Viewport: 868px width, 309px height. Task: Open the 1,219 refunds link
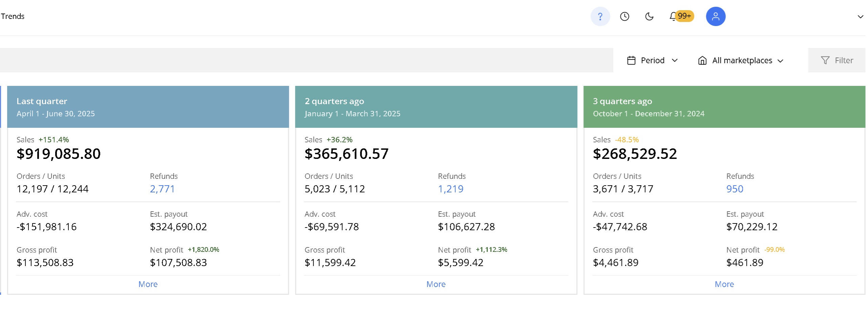(x=450, y=189)
